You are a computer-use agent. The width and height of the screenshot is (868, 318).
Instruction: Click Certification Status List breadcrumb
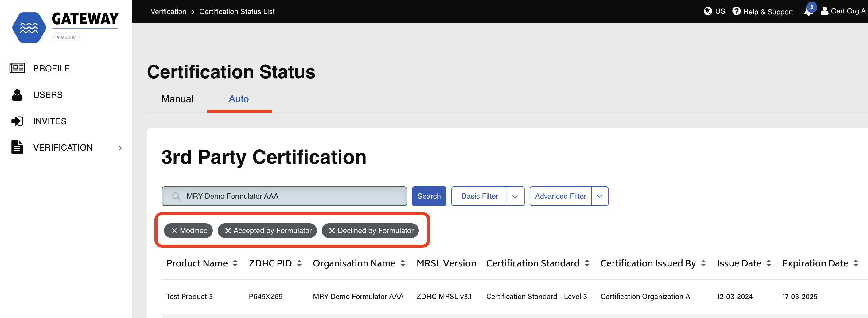(237, 11)
